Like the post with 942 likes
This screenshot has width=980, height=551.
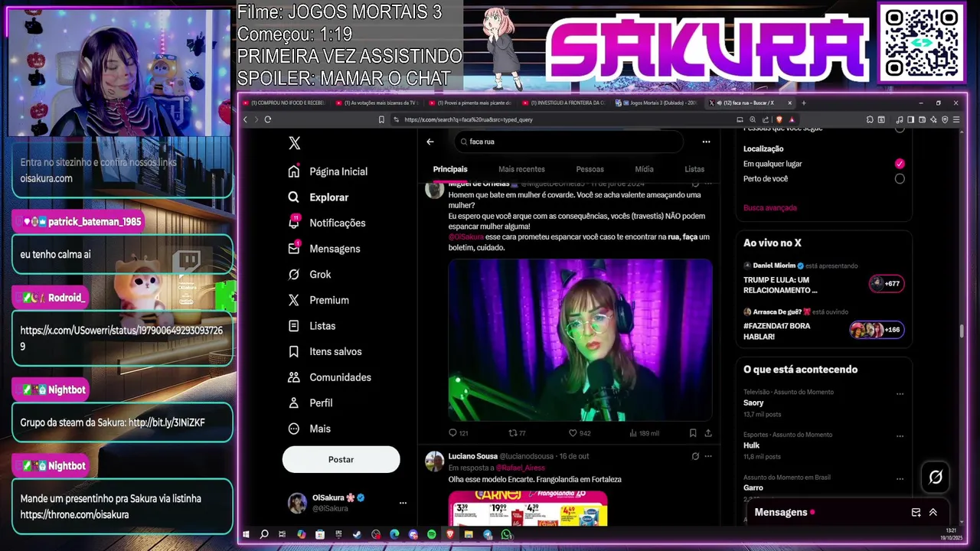[x=580, y=433]
